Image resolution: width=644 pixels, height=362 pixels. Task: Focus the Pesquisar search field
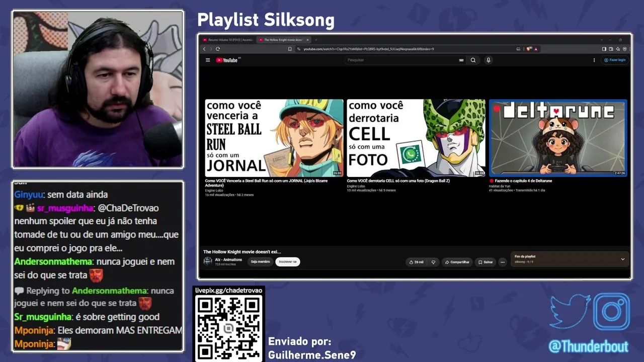click(401, 60)
